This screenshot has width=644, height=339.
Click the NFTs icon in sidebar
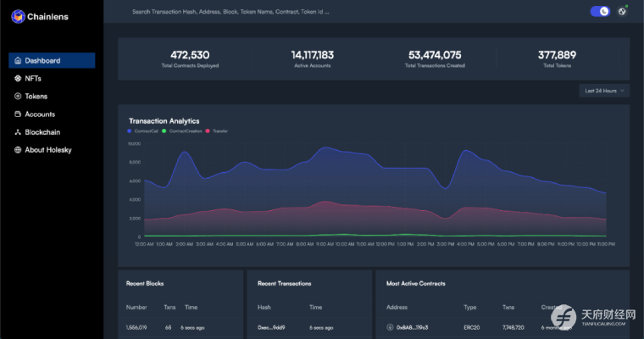pyautogui.click(x=17, y=79)
